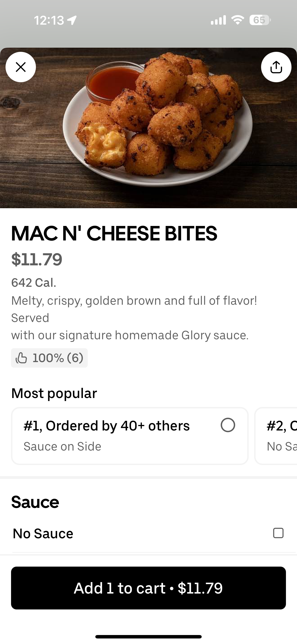
Task: Tap the "Most popular" heading
Action: click(x=54, y=393)
